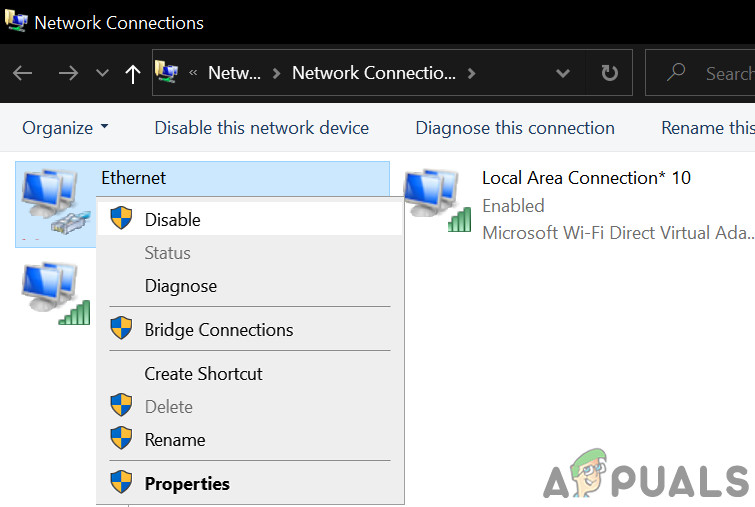This screenshot has height=507, width=755.
Task: Choose Diagnose in the context menu
Action: point(180,286)
